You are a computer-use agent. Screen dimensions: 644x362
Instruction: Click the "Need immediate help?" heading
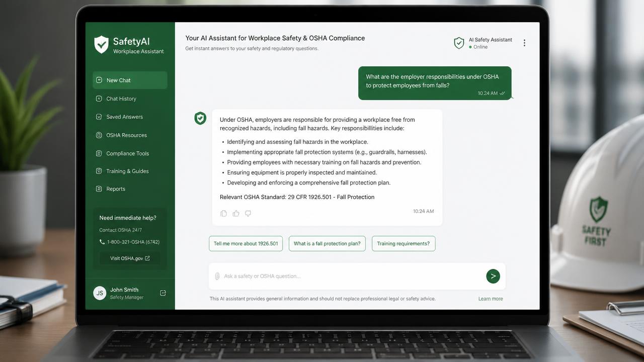(128, 218)
